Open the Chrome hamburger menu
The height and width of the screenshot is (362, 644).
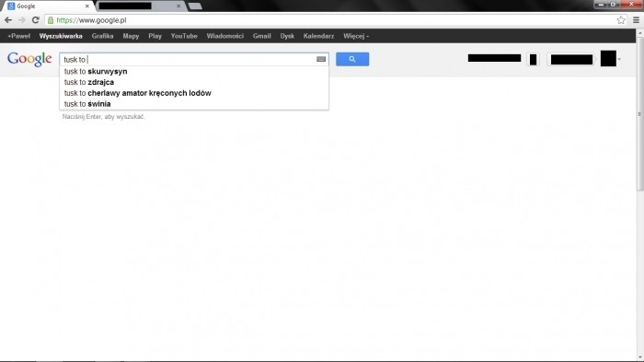pyautogui.click(x=636, y=20)
